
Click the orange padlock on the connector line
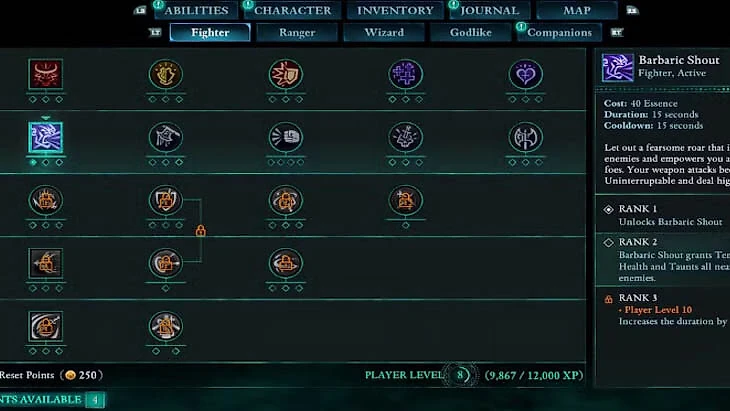[201, 230]
